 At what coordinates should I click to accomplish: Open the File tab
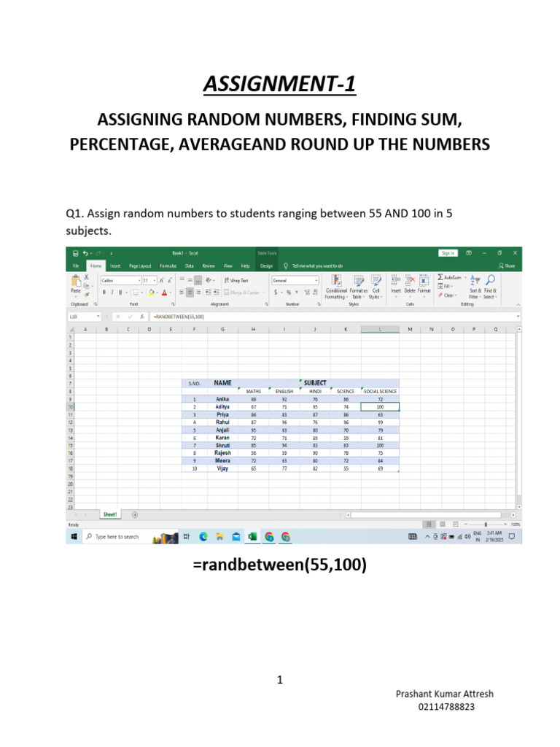76,266
